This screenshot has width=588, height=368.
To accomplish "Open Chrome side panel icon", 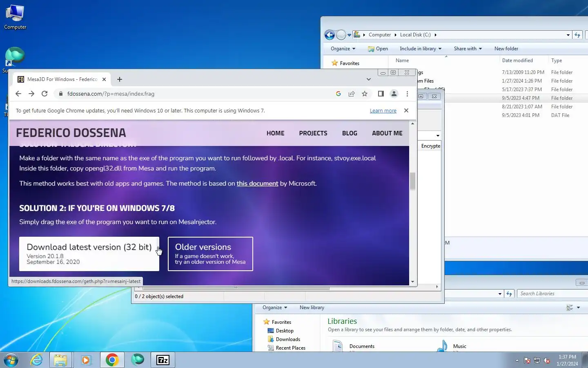I will tap(381, 94).
